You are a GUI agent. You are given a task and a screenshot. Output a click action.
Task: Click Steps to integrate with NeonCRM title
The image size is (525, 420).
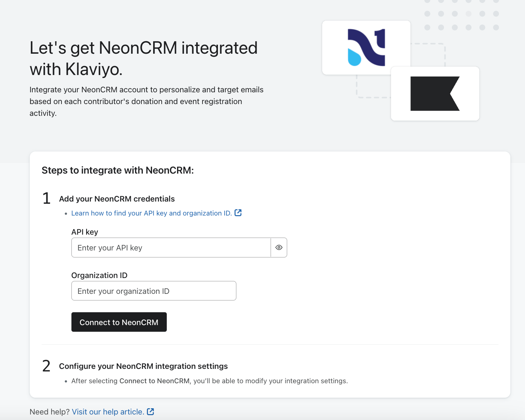[x=117, y=170]
